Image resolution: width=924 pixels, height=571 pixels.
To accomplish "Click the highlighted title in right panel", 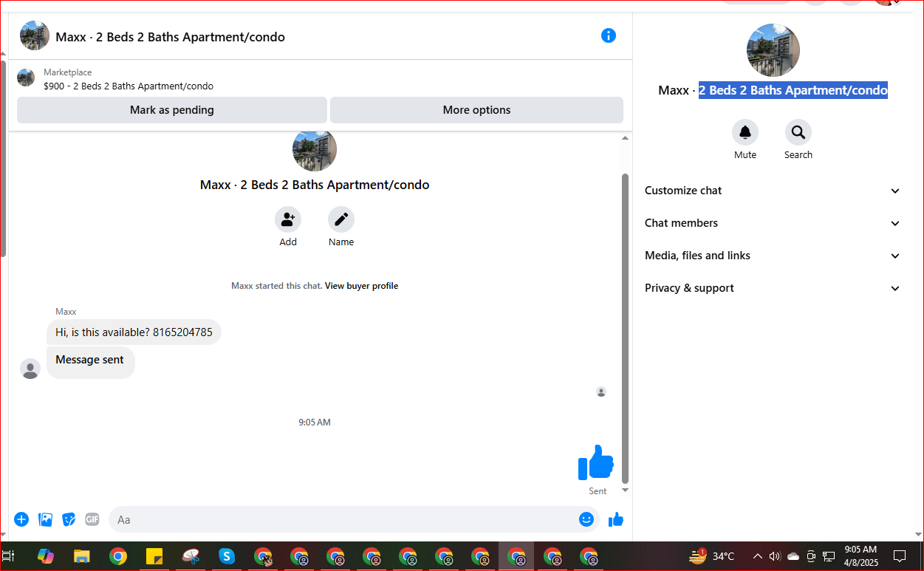I will click(793, 90).
